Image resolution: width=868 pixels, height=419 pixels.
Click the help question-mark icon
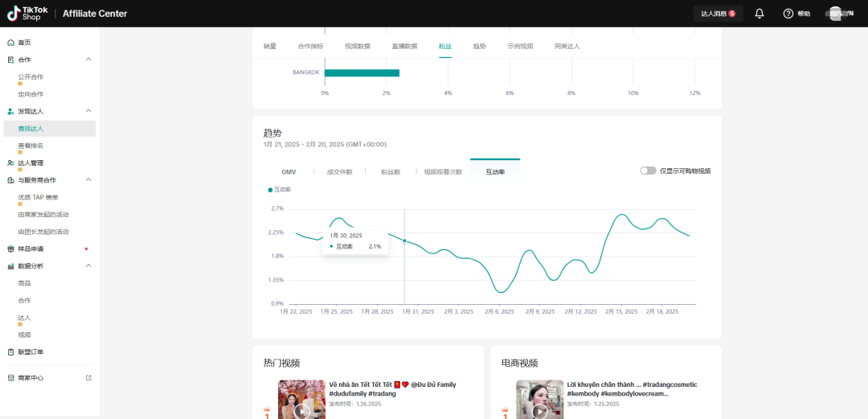click(x=788, y=14)
